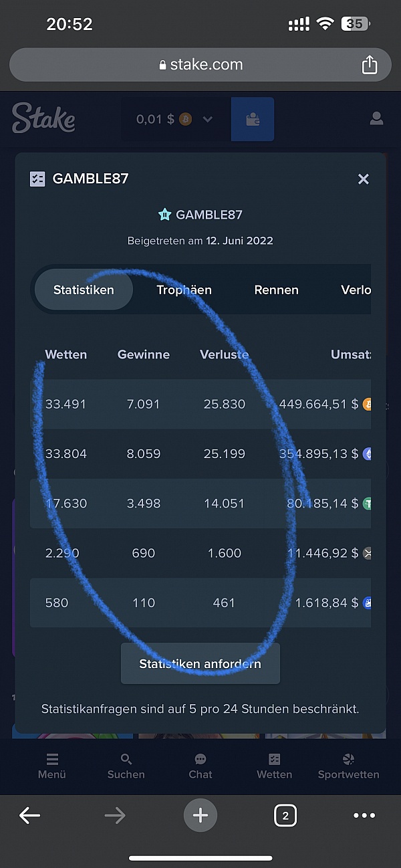
Task: Select the Rennen tab
Action: pos(276,290)
